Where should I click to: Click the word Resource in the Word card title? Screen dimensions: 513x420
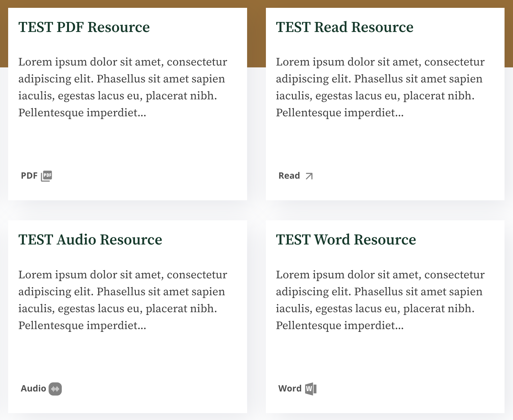[x=385, y=240]
